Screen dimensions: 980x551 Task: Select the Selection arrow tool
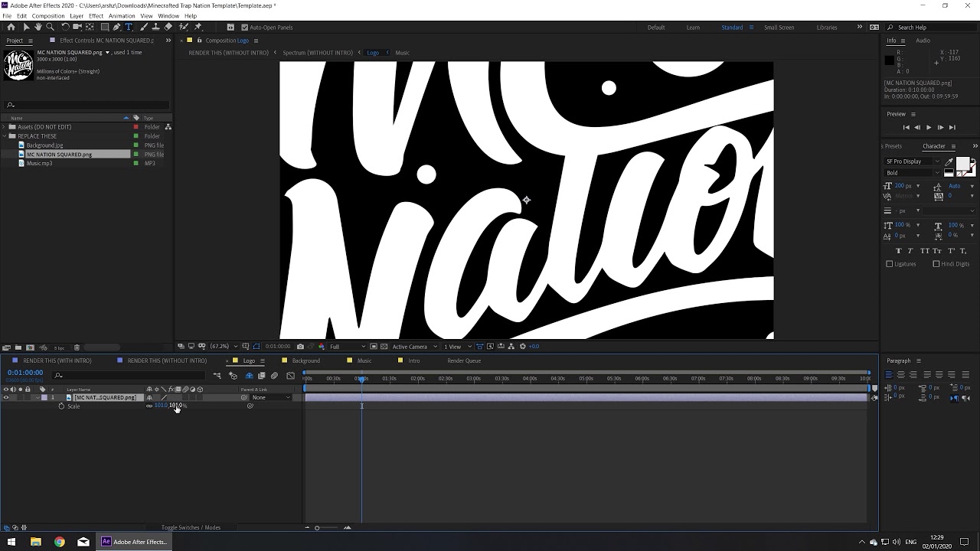(25, 27)
